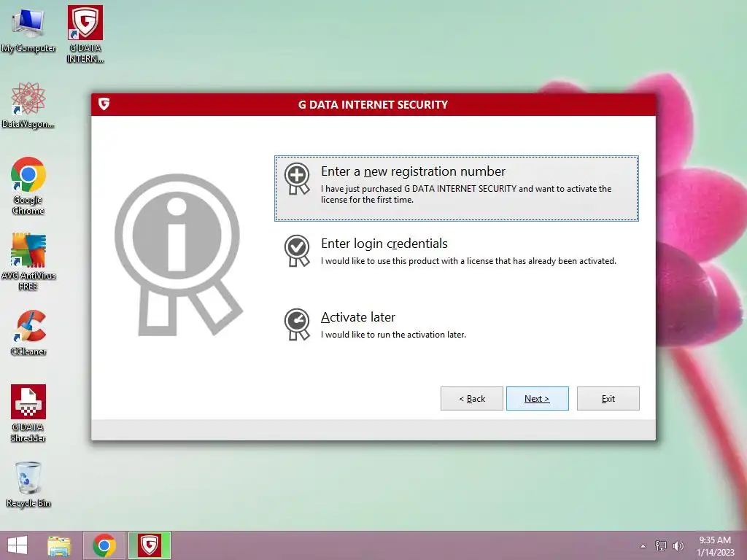
Task: Click the plus badge registration icon
Action: [x=297, y=179]
